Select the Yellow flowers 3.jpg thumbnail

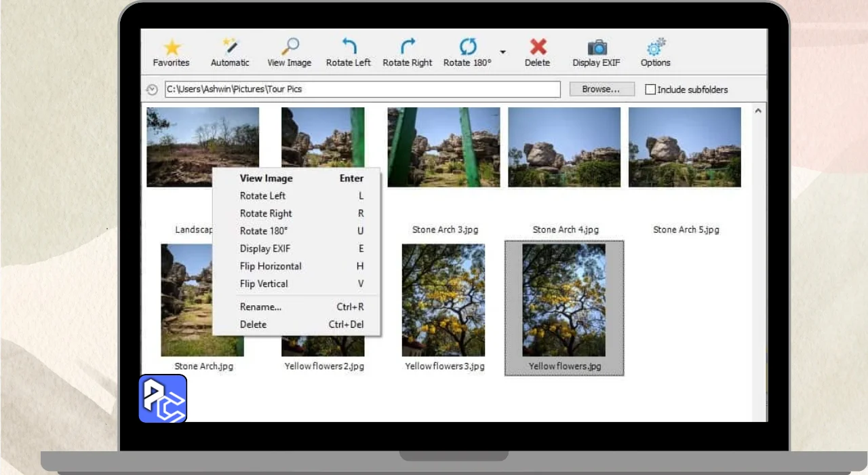(x=443, y=300)
